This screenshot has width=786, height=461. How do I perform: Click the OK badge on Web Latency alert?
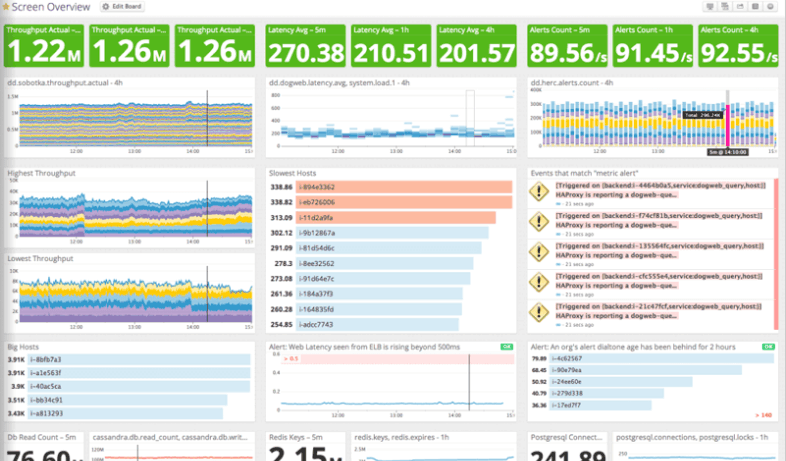(x=506, y=347)
